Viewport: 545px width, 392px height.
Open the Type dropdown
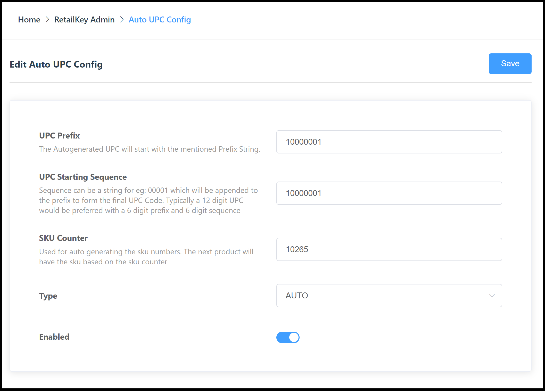pos(389,296)
